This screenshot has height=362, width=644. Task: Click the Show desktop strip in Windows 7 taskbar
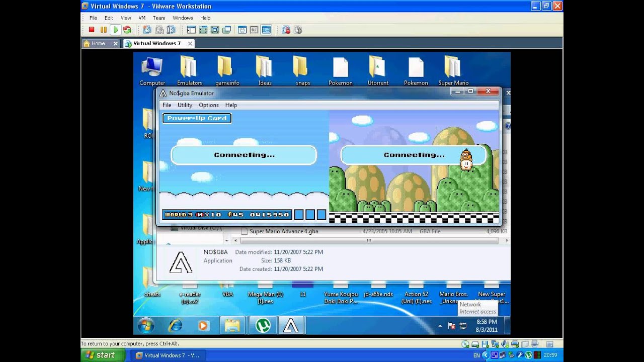click(507, 326)
